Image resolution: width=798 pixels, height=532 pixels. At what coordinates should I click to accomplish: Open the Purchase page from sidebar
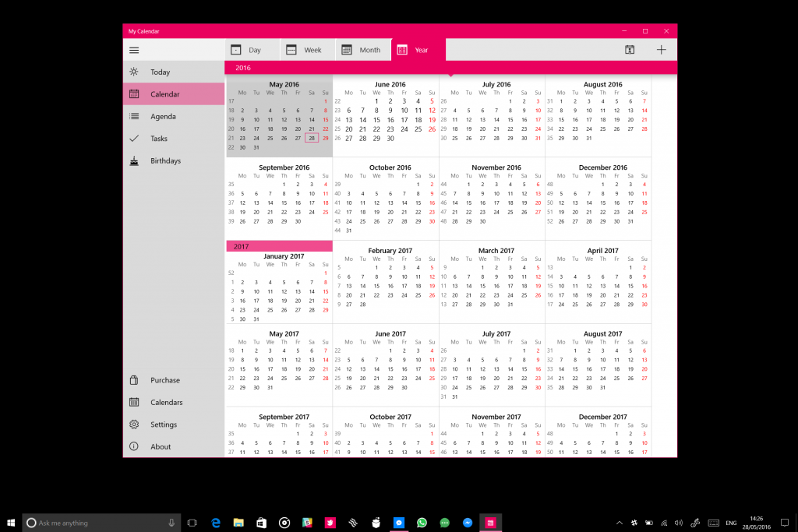click(x=134, y=380)
